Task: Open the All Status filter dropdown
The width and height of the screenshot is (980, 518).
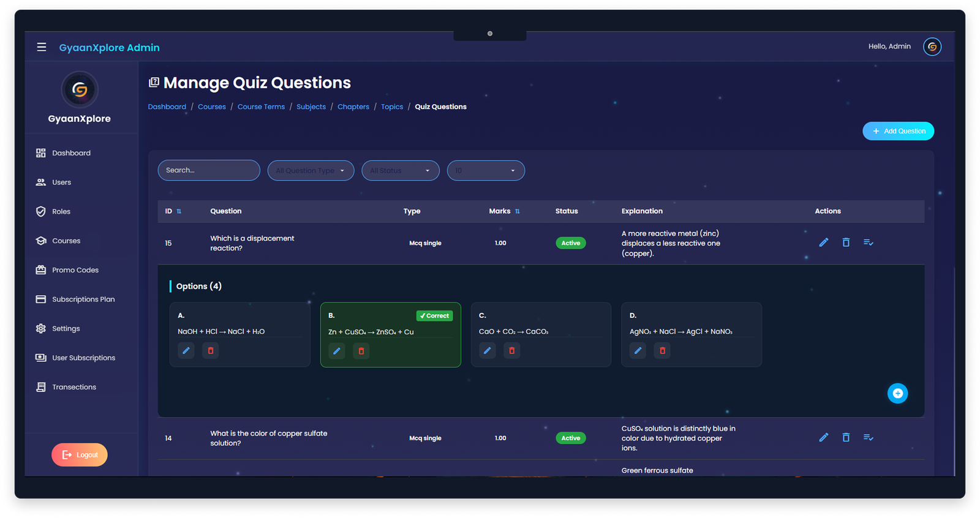Action: (x=400, y=171)
